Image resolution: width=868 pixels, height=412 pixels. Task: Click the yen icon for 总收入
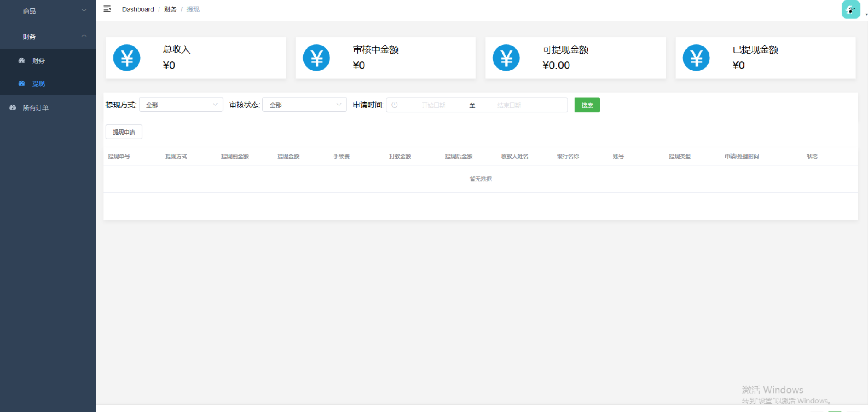point(127,58)
